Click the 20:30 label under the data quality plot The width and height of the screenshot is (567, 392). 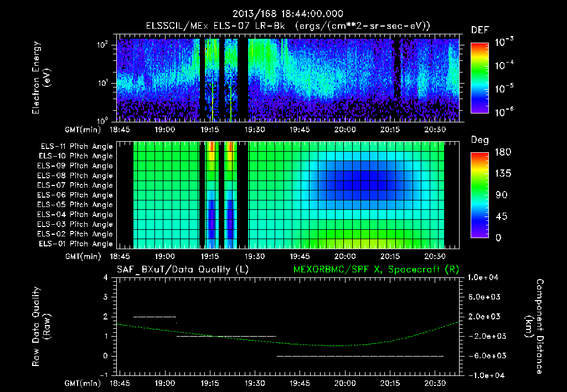tap(435, 383)
